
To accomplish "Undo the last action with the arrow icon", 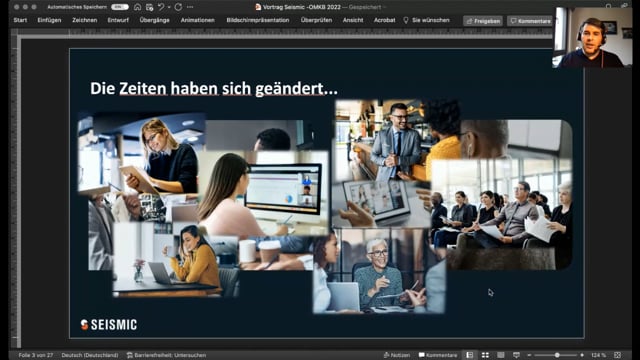I will [161, 7].
